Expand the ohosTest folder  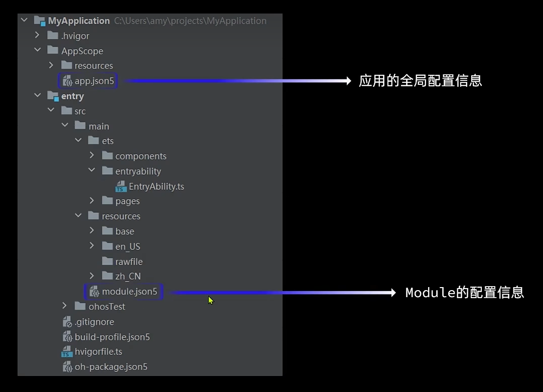pos(64,306)
